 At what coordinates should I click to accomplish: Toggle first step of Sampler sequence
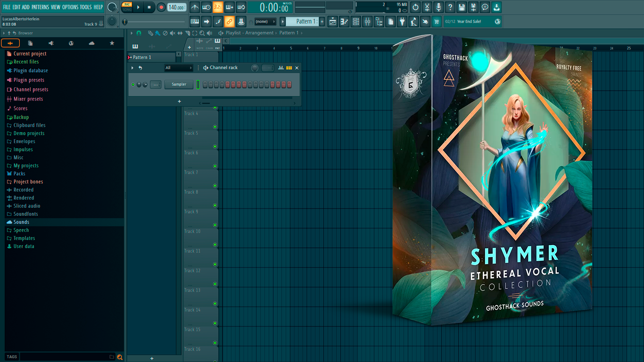[205, 84]
